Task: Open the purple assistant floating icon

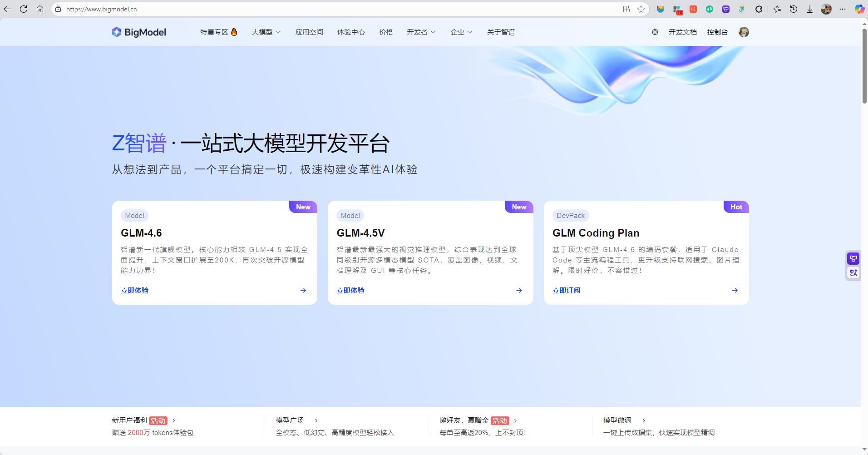Action: (853, 258)
